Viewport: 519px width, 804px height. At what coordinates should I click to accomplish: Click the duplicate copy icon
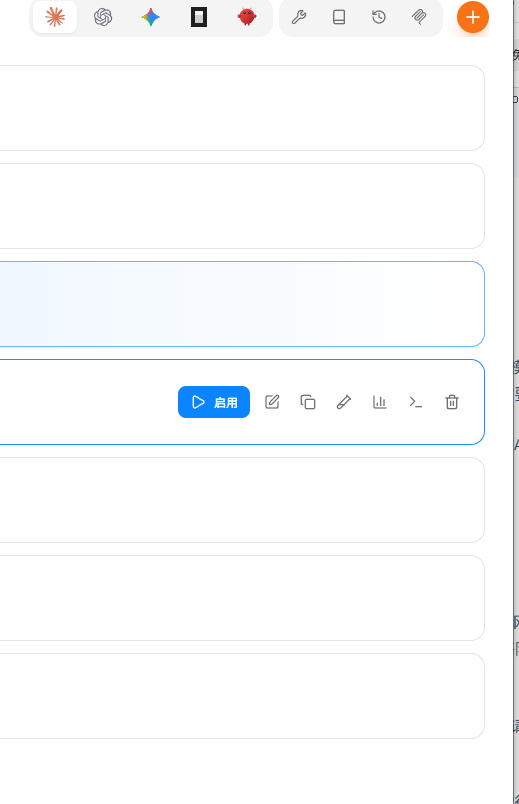tap(308, 402)
